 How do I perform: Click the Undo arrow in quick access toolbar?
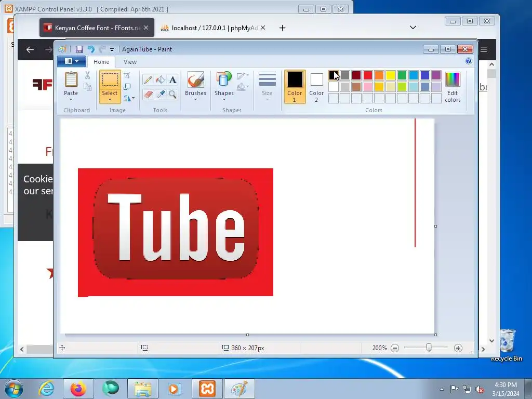point(90,49)
